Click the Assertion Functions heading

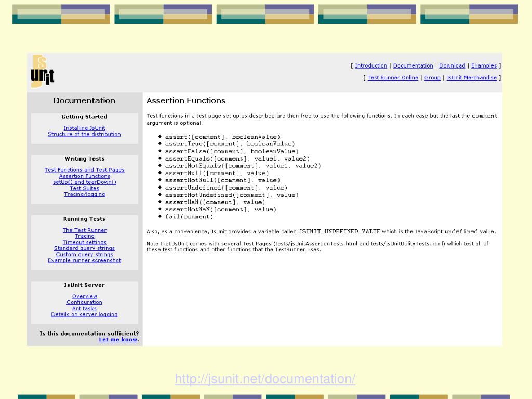tap(186, 101)
